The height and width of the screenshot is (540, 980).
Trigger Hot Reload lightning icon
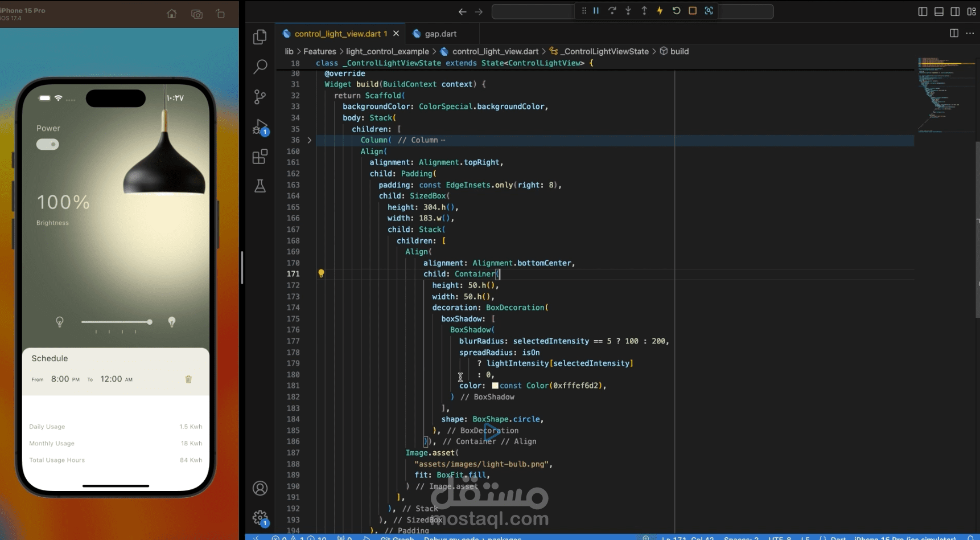point(660,10)
